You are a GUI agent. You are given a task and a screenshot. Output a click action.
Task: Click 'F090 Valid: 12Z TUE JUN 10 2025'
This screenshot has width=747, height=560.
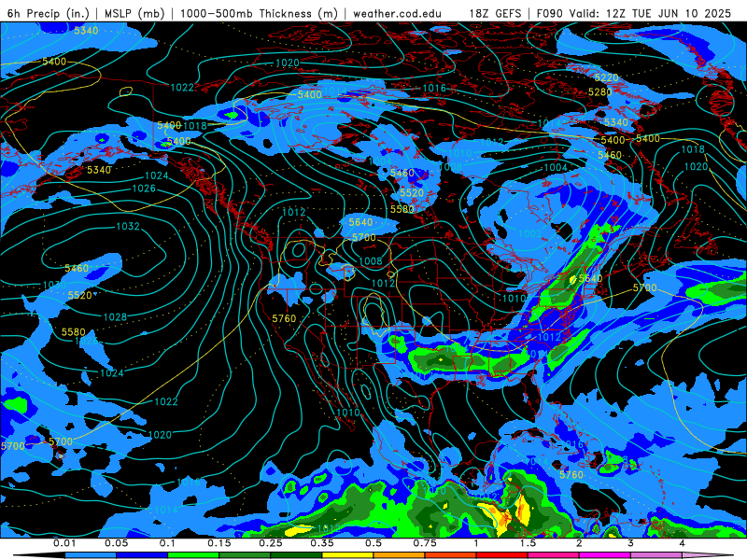point(634,13)
